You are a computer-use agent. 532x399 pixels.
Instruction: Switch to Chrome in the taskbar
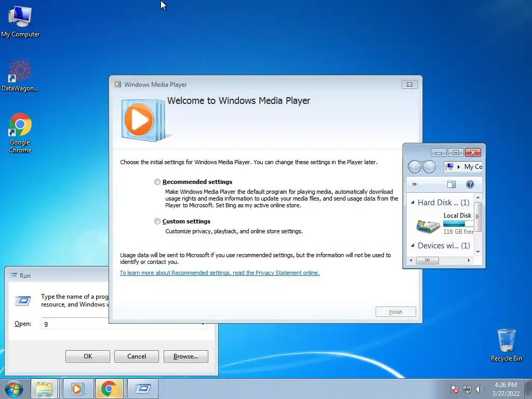click(x=109, y=389)
